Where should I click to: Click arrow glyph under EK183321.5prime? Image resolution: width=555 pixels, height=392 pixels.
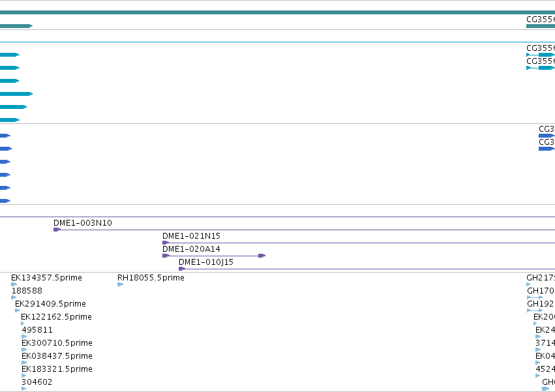23,376
